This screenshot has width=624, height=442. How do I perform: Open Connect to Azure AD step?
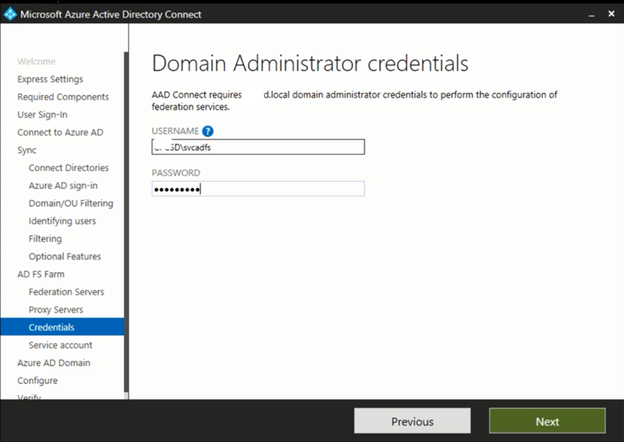point(60,132)
